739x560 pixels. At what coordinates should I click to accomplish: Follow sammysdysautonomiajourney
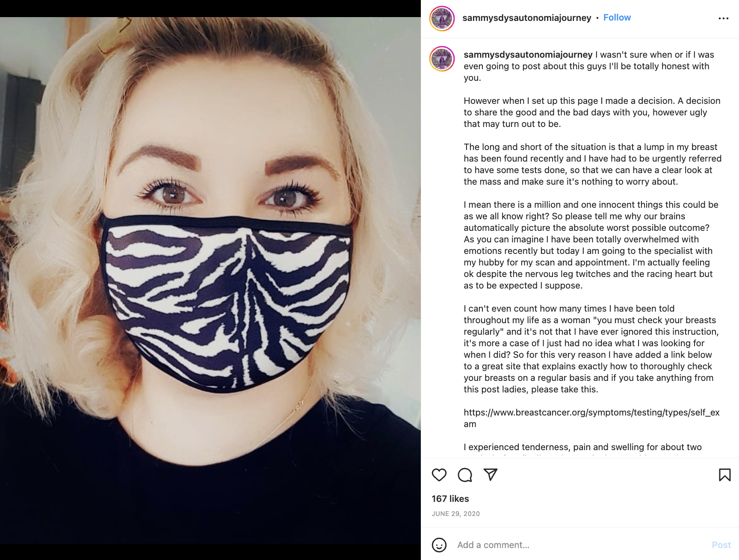coord(617,18)
